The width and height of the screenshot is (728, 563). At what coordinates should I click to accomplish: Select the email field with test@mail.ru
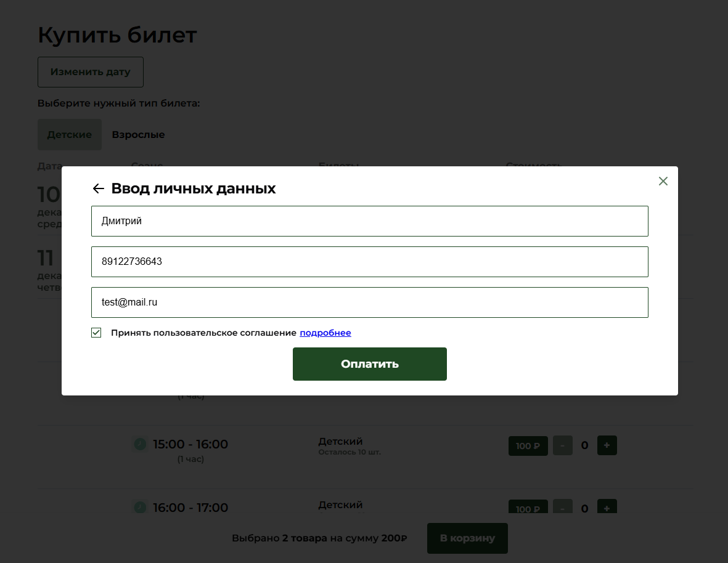click(369, 302)
